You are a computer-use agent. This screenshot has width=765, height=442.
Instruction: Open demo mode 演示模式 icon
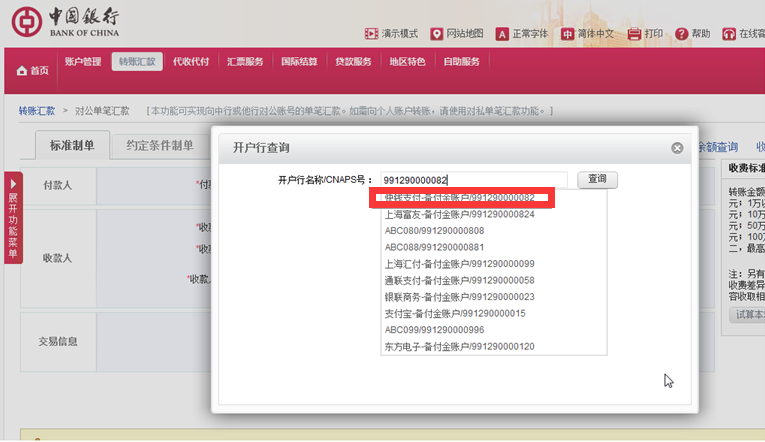tap(371, 34)
